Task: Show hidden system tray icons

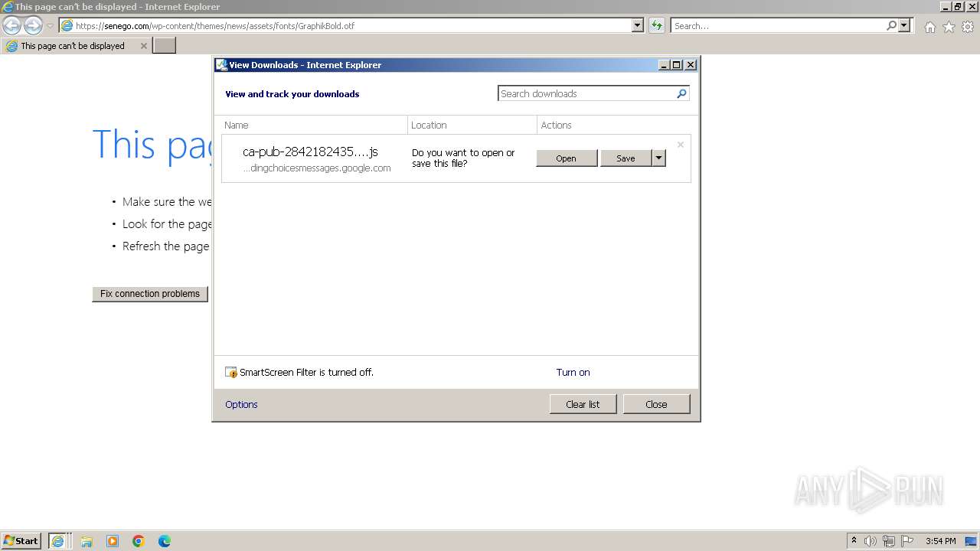Action: [854, 541]
